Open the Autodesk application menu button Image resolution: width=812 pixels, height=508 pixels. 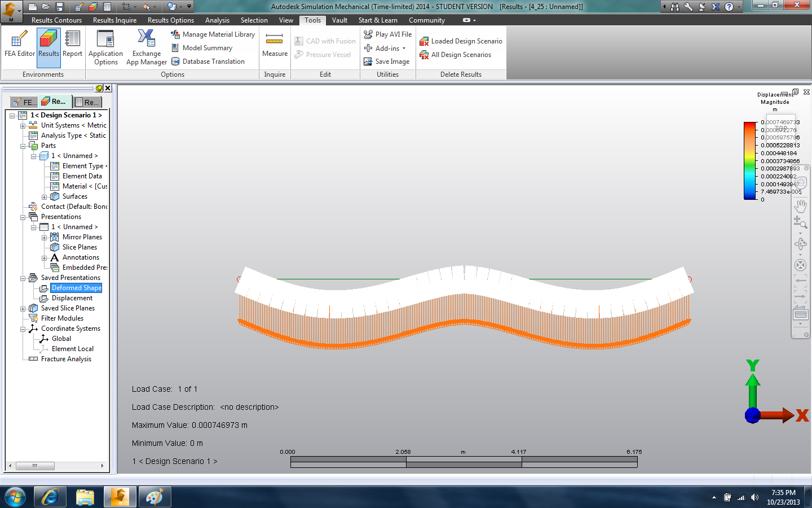click(x=11, y=11)
